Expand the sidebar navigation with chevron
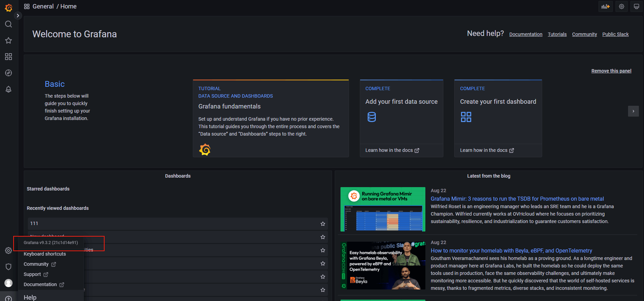Viewport: 644px width, 301px height. tap(18, 16)
